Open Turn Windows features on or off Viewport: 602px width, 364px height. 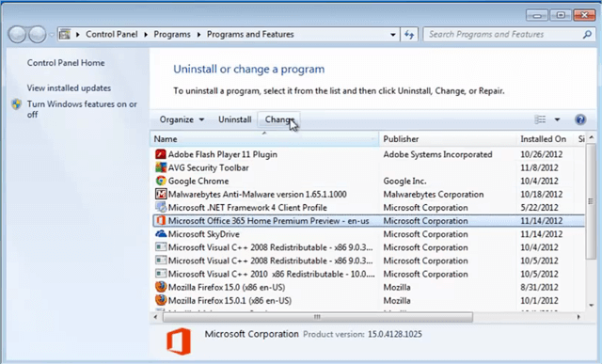(x=82, y=109)
